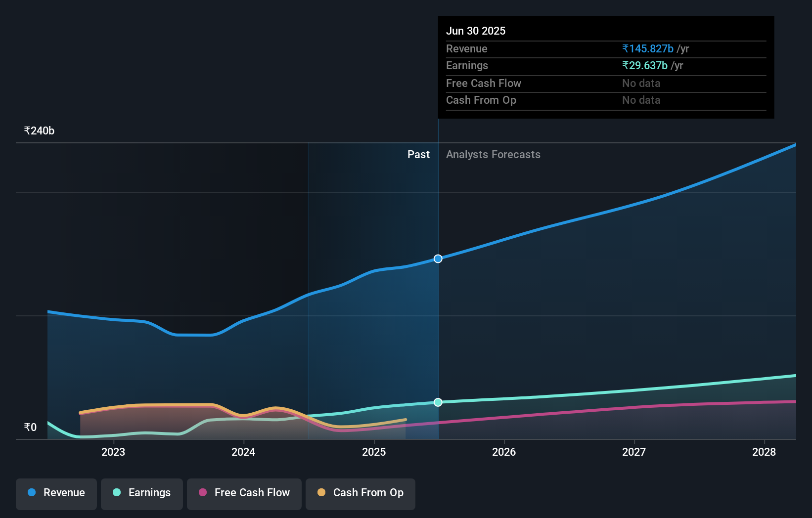Click the Jun 30 2025 tooltip date
The image size is (812, 518).
pos(476,31)
